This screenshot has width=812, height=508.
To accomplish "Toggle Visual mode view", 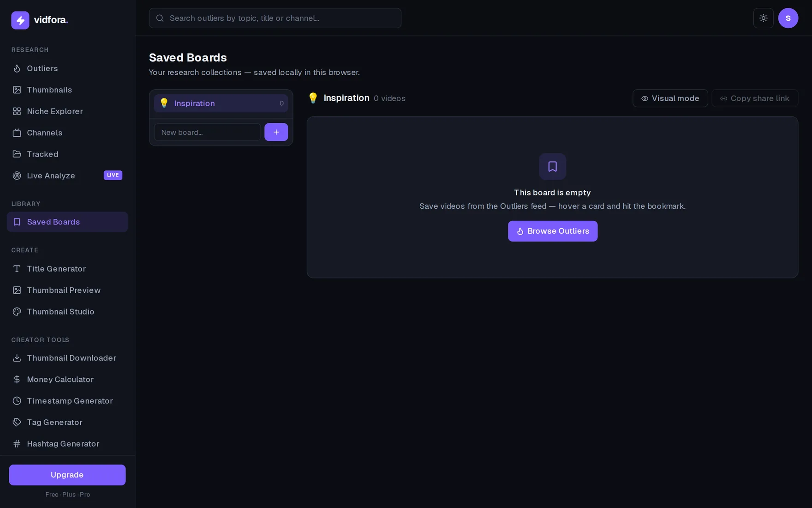I will click(x=670, y=98).
